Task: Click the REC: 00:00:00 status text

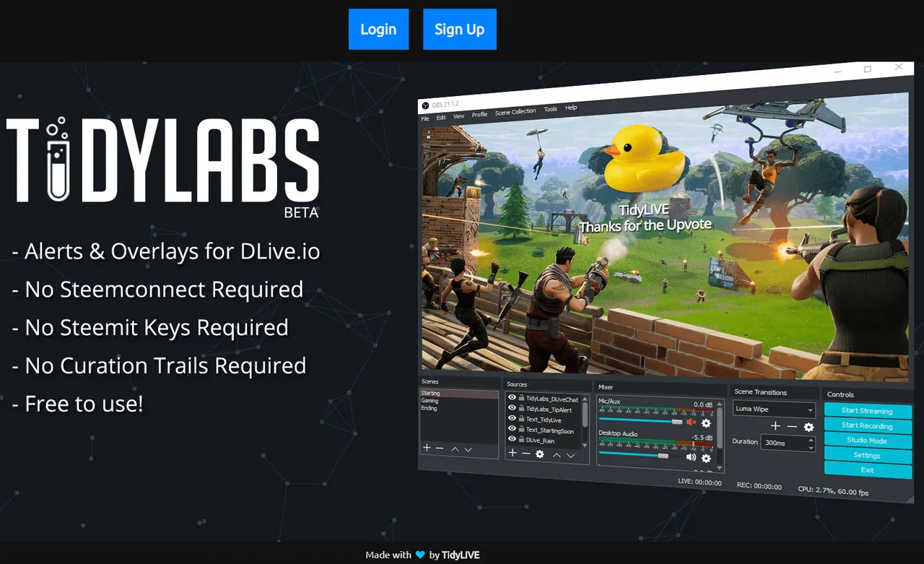Action: tap(759, 487)
